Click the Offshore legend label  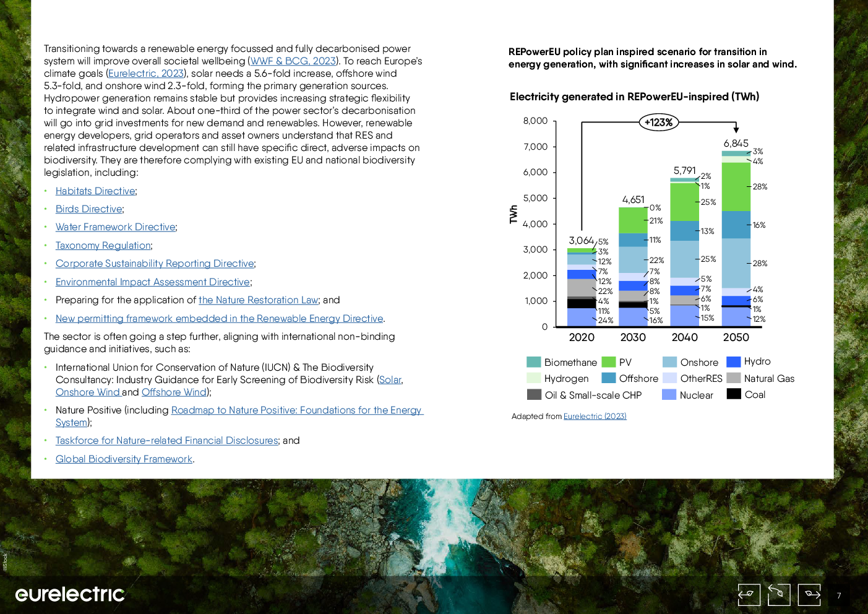[x=638, y=379]
